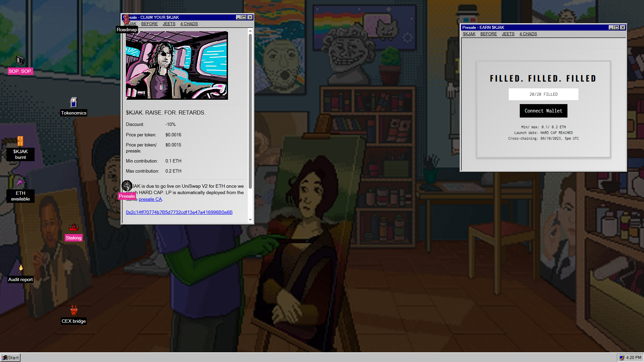Click scroll-down arrow in CLAIM YOUR $KJAK window
The width and height of the screenshot is (644, 362).
coord(250,220)
